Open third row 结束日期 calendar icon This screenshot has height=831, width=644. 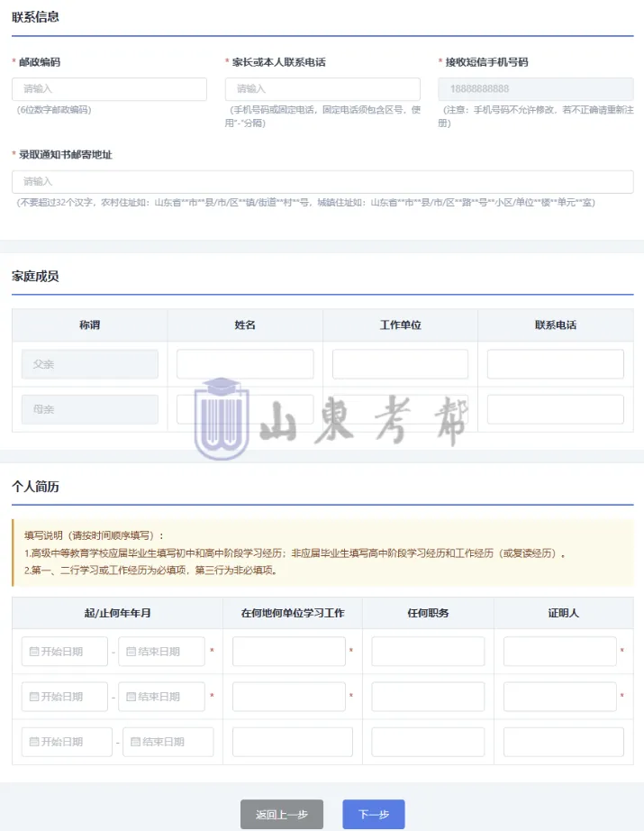click(135, 742)
